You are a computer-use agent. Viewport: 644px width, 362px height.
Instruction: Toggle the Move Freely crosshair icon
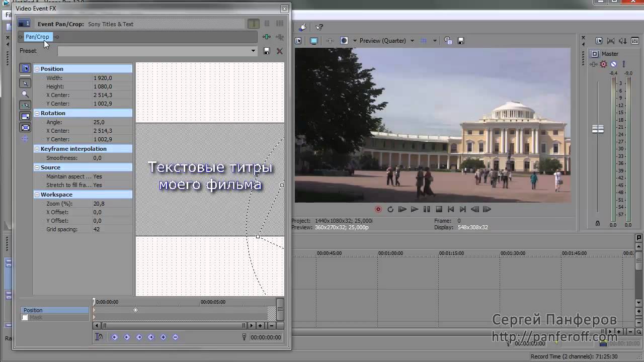tap(25, 138)
